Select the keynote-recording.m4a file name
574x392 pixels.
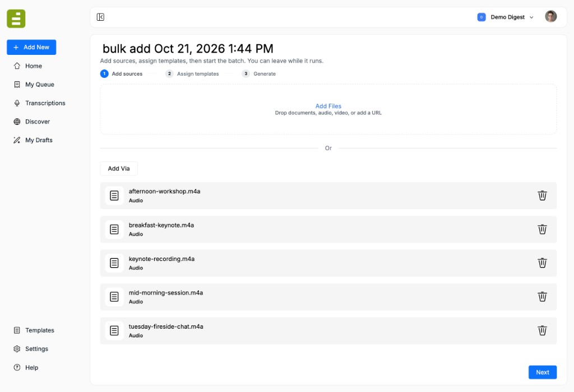[161, 259]
